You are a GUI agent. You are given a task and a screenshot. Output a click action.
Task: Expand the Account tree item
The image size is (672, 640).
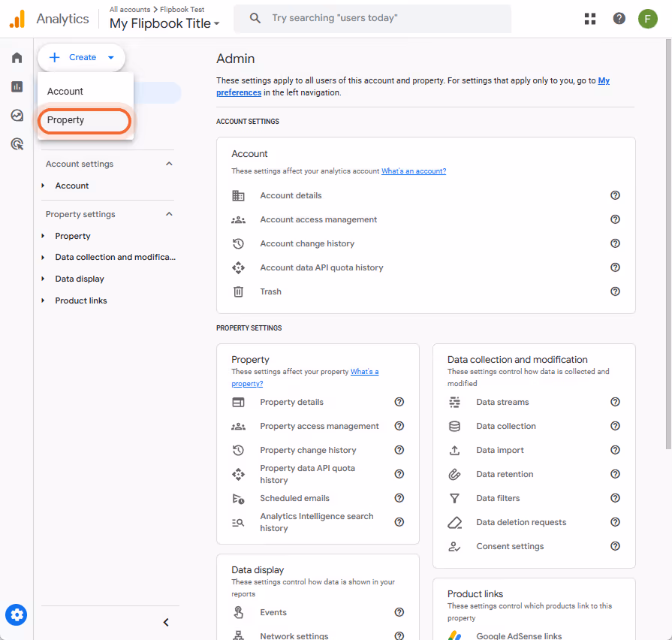[43, 186]
